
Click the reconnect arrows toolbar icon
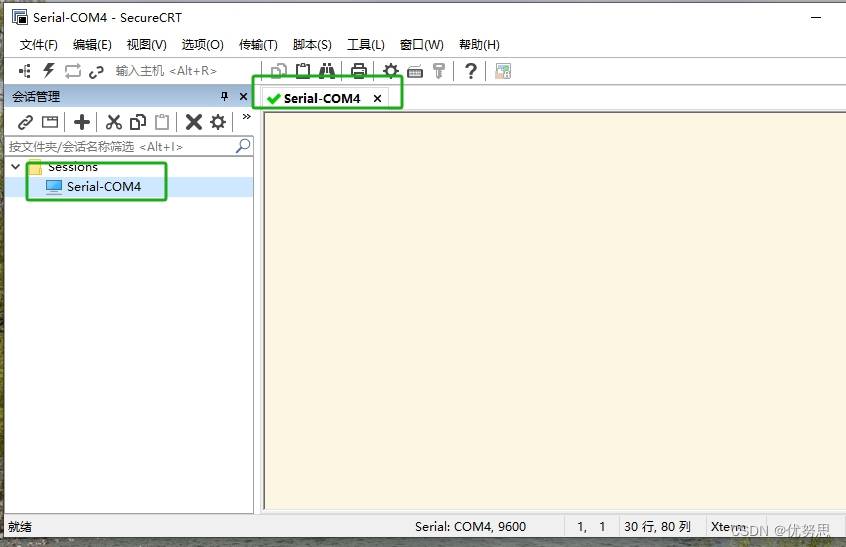[72, 71]
